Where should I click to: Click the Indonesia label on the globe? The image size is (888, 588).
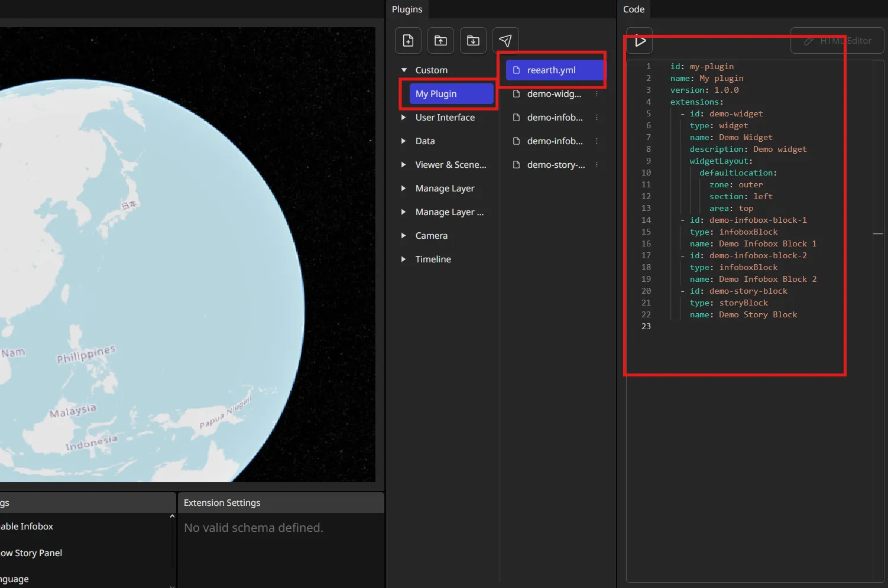[92, 442]
